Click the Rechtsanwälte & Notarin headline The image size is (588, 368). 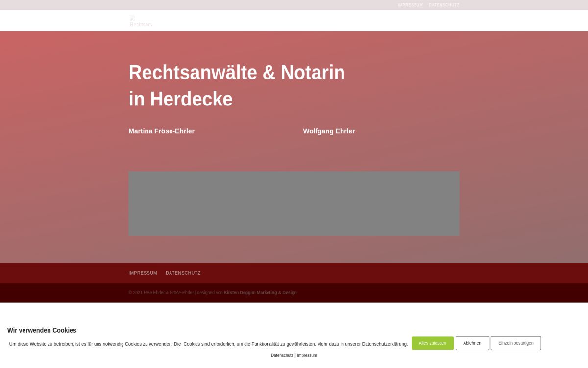click(237, 72)
